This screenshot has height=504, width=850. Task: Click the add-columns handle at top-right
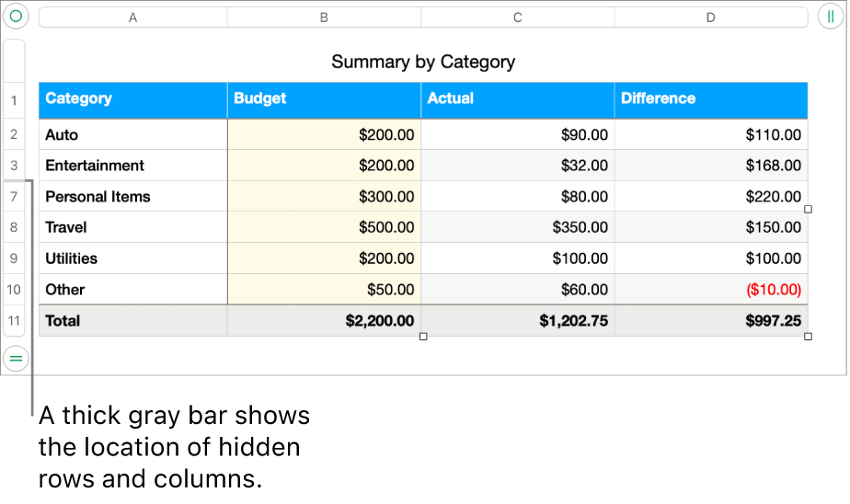(831, 17)
